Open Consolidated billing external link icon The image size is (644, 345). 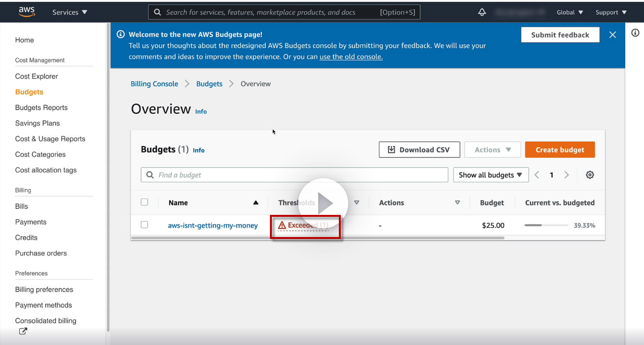point(23,332)
